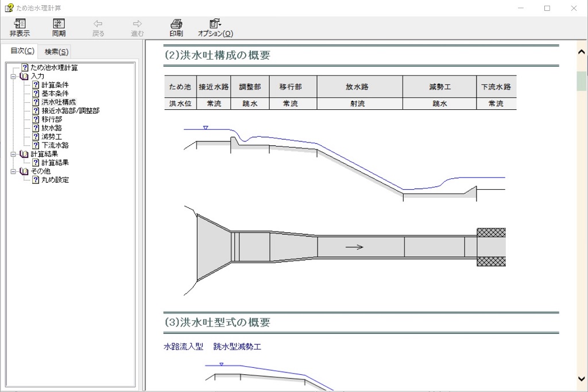Select the 洪水吐構成 topic in tree

pyautogui.click(x=58, y=102)
